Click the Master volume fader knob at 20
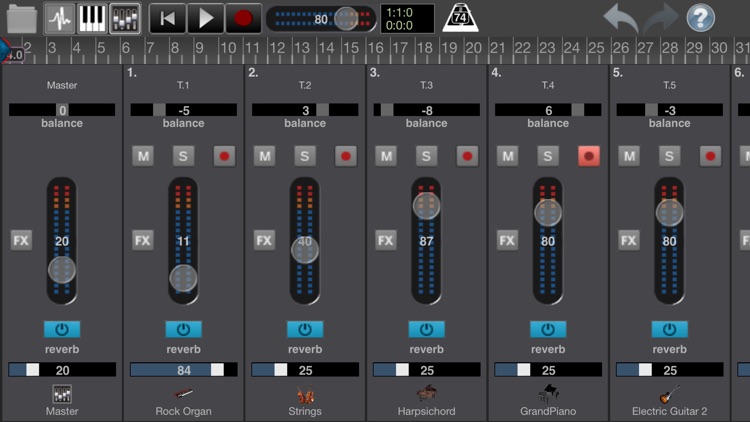This screenshot has height=422, width=750. (62, 270)
